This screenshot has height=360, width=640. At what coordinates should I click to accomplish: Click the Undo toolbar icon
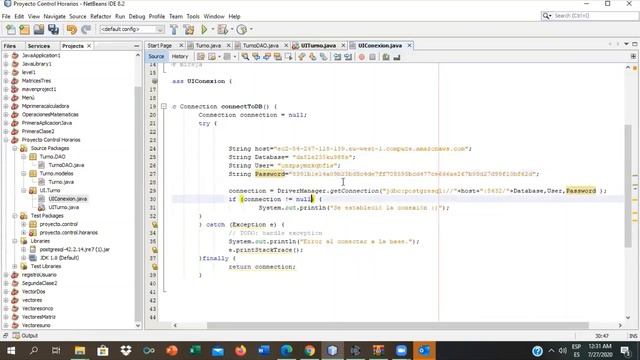click(72, 29)
